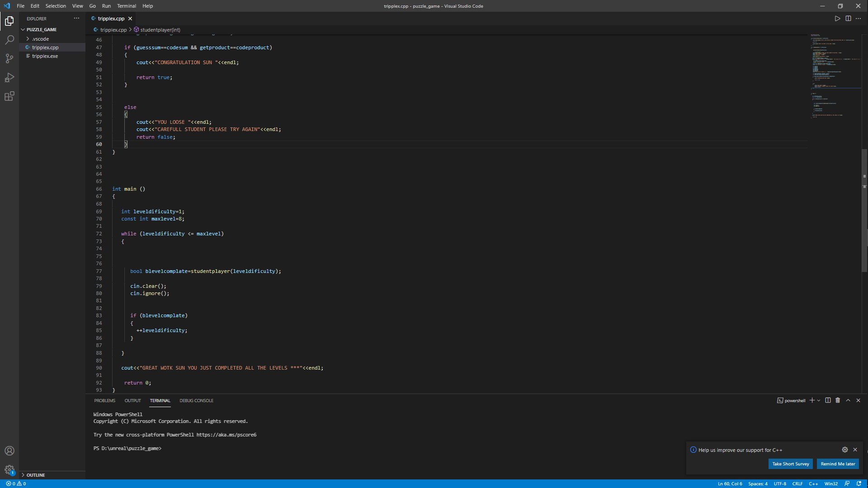868x488 pixels.
Task: Open Manage settings gear in activity bar
Action: (x=9, y=469)
